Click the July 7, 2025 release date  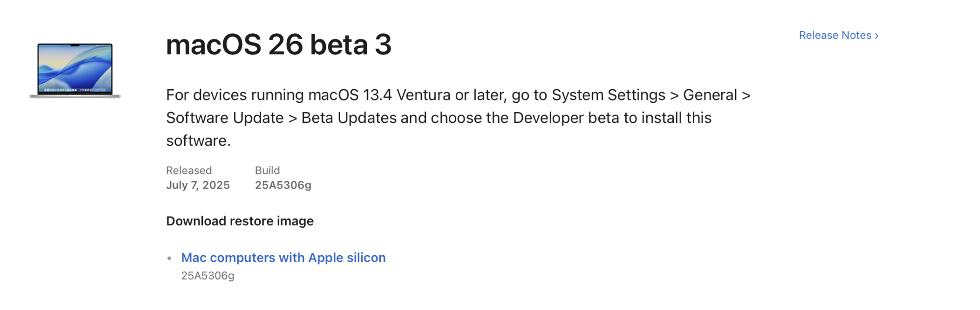198,185
